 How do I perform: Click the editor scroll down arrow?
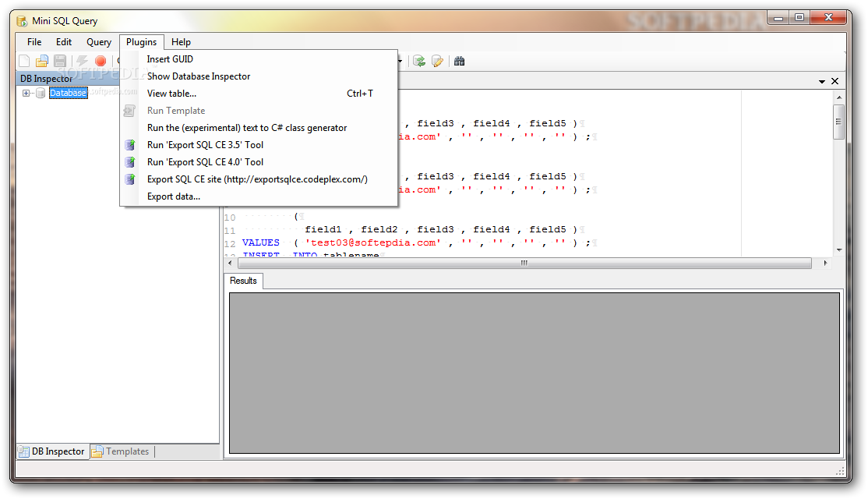[x=839, y=250]
